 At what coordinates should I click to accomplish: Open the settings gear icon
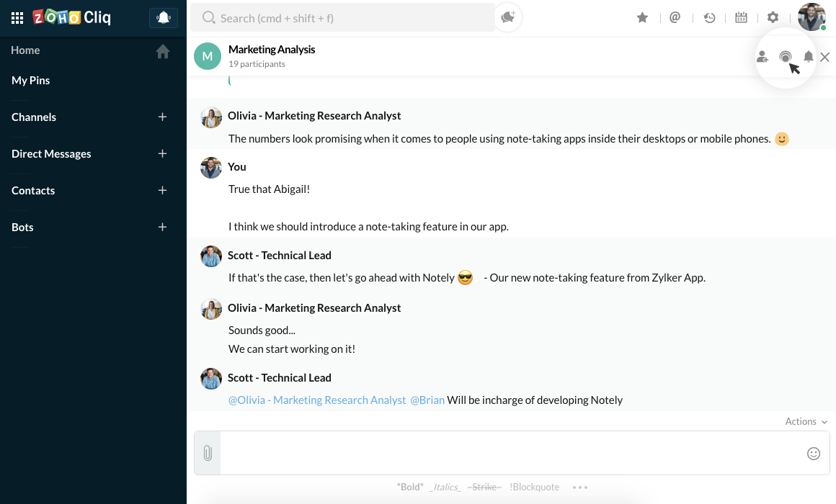[773, 18]
